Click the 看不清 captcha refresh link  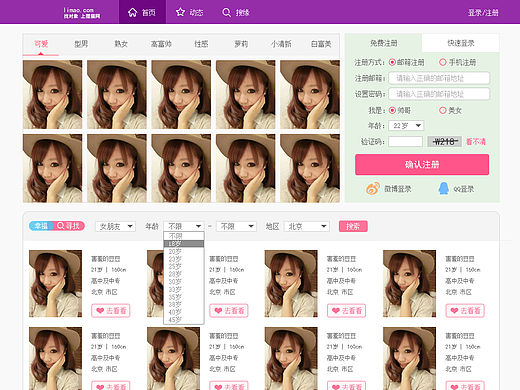pos(476,142)
